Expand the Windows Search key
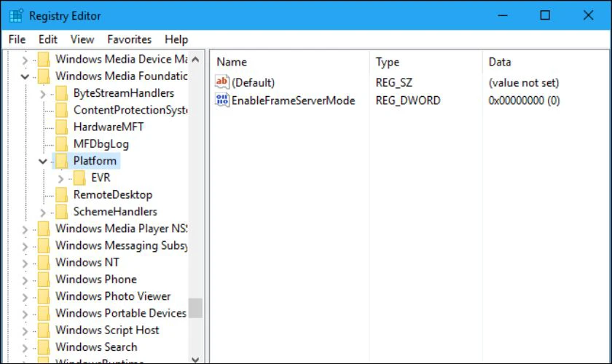Image resolution: width=612 pixels, height=364 pixels. [x=25, y=348]
